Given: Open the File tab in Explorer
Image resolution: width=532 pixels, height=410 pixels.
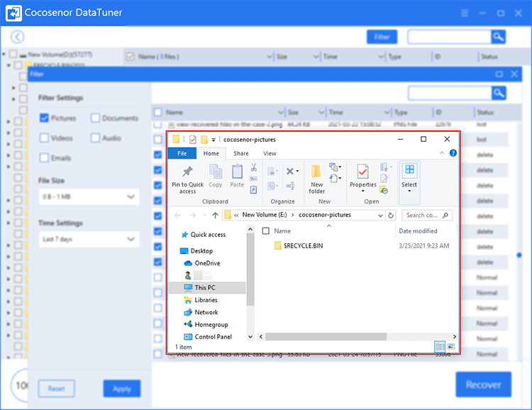Looking at the screenshot, I should point(182,153).
